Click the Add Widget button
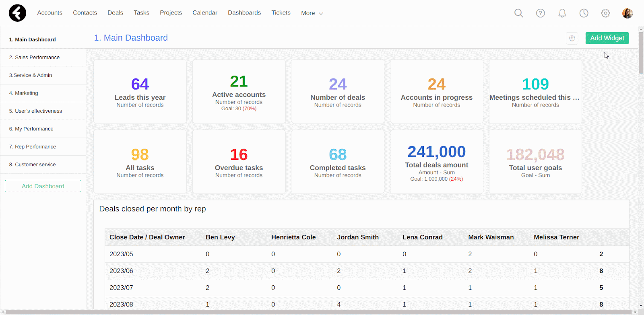Viewport: 644px width, 315px height. pos(607,38)
